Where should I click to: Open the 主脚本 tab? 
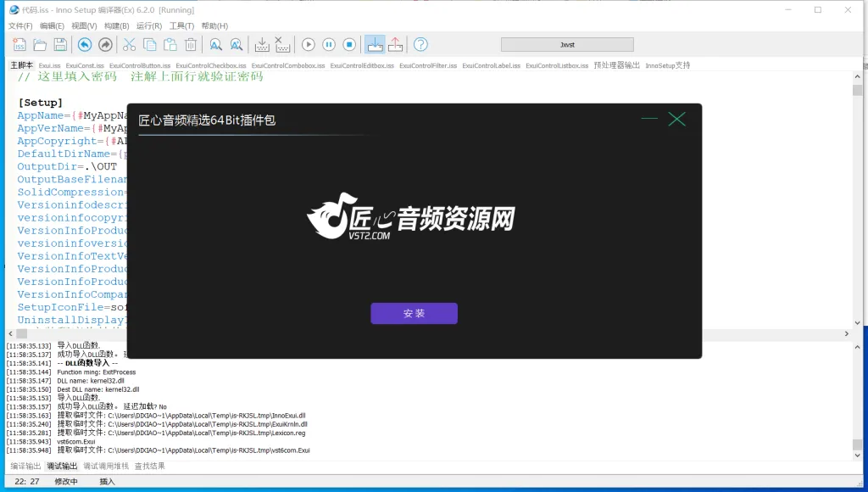19,65
